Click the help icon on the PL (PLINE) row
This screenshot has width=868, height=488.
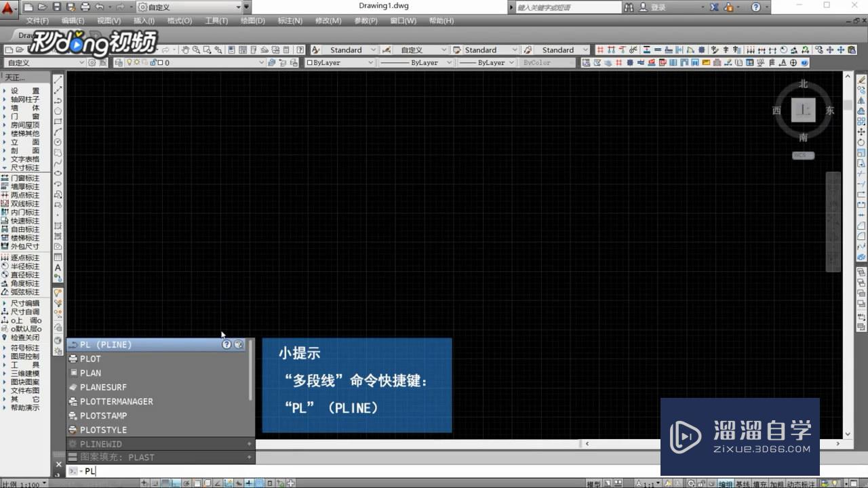(226, 344)
